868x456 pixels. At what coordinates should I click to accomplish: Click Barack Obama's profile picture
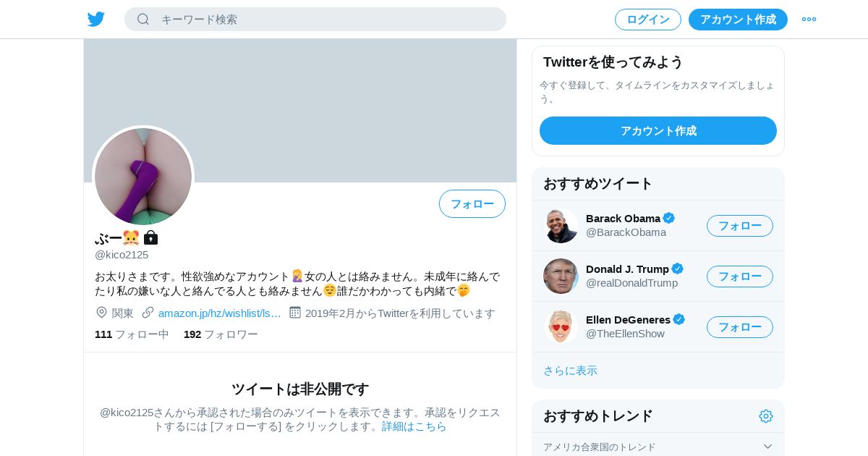561,225
